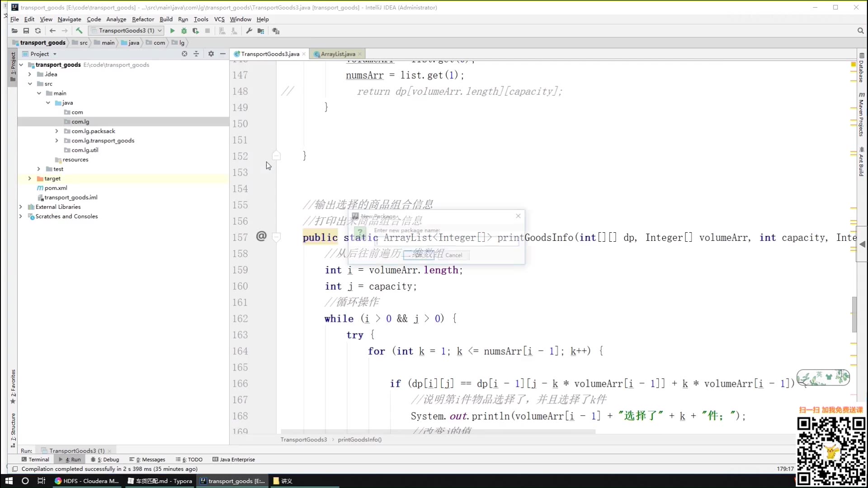Open the 0: Messages tool tab
This screenshot has width=868, height=488.
click(x=147, y=460)
